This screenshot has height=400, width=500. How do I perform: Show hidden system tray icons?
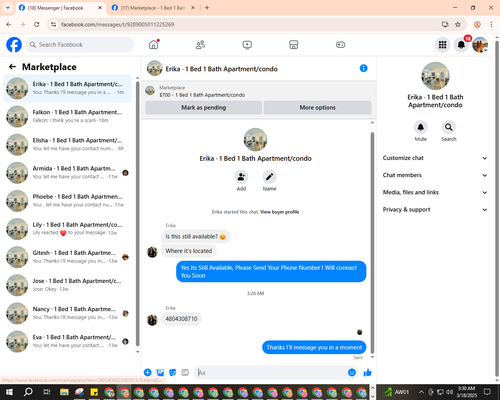[421, 392]
